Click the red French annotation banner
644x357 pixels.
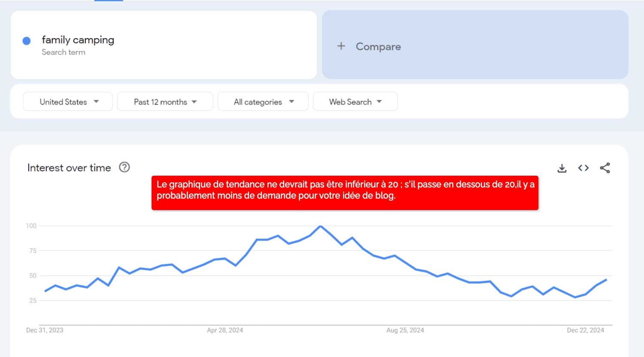pyautogui.click(x=345, y=193)
